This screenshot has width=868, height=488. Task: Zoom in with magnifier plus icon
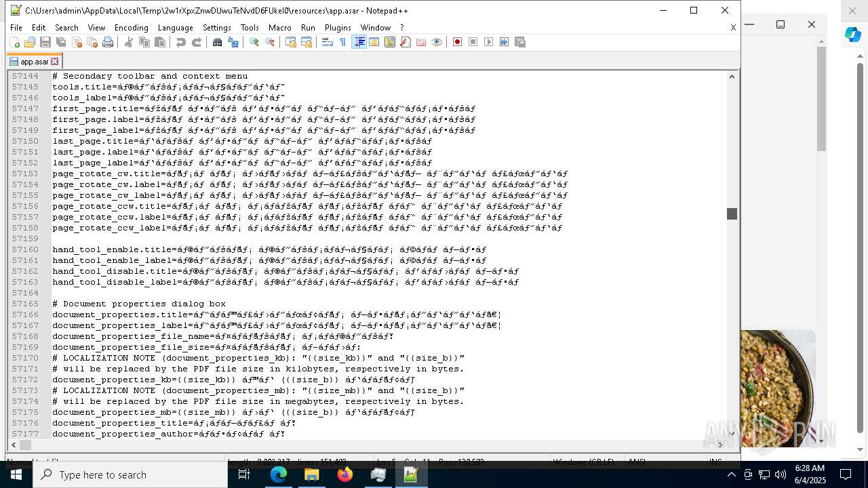point(254,42)
